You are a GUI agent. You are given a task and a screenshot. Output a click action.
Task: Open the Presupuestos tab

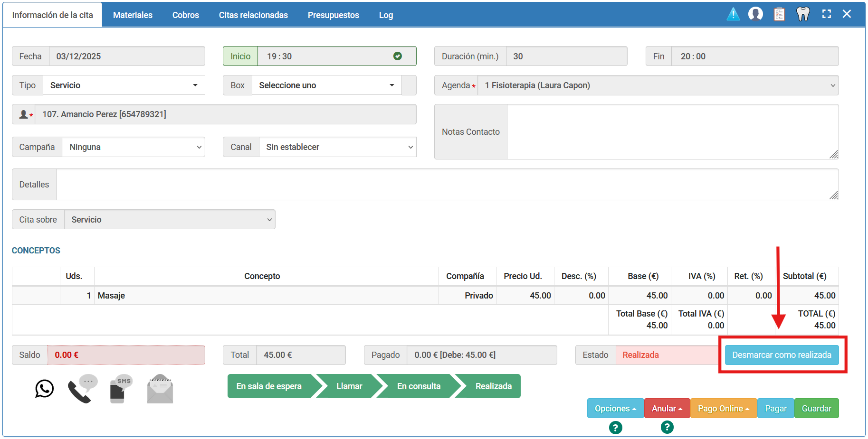point(333,15)
